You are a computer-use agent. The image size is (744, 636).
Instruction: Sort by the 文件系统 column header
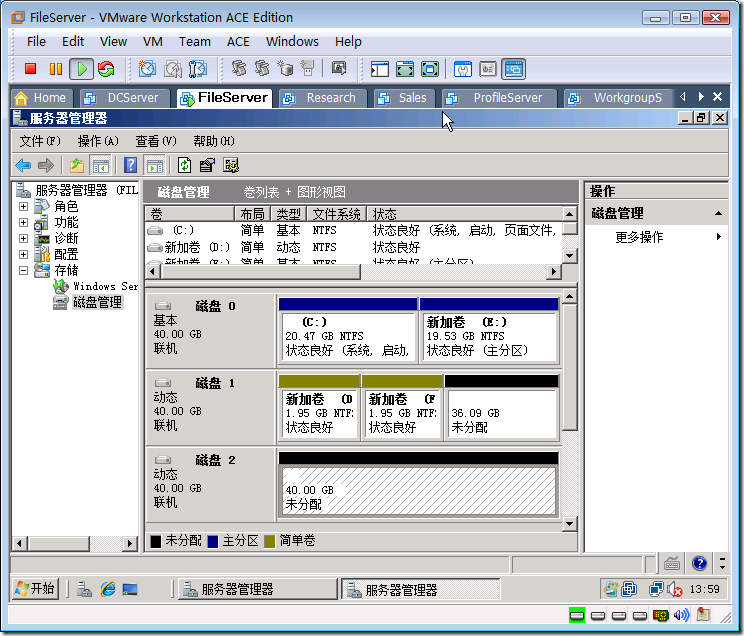point(336,214)
